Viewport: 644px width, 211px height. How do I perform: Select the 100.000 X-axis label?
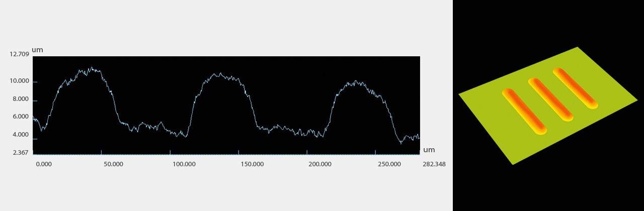(x=183, y=164)
